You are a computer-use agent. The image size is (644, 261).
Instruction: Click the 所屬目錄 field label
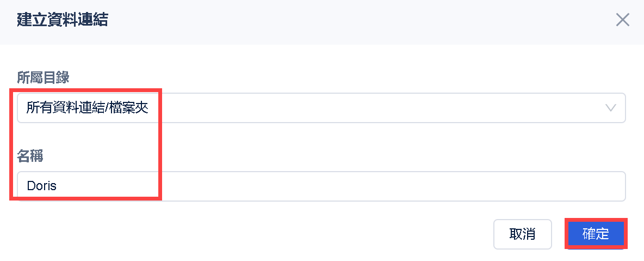pos(43,78)
